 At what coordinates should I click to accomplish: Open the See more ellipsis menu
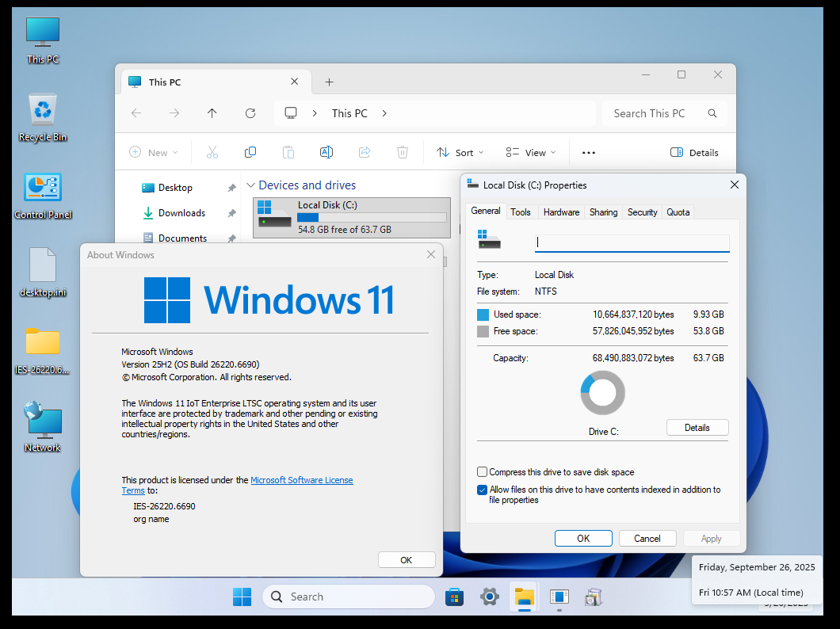tap(589, 153)
